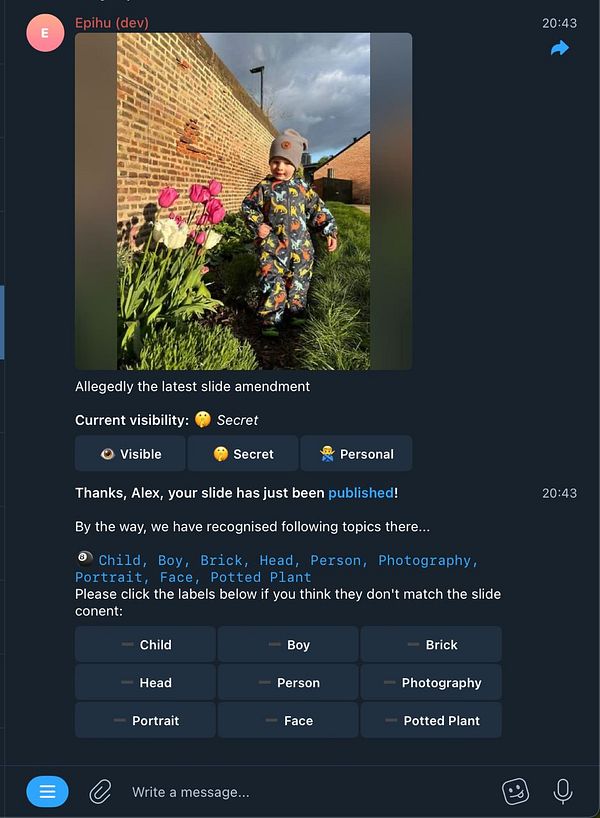This screenshot has height=818, width=600.
Task: Open the child and tulips photo
Action: [x=244, y=201]
